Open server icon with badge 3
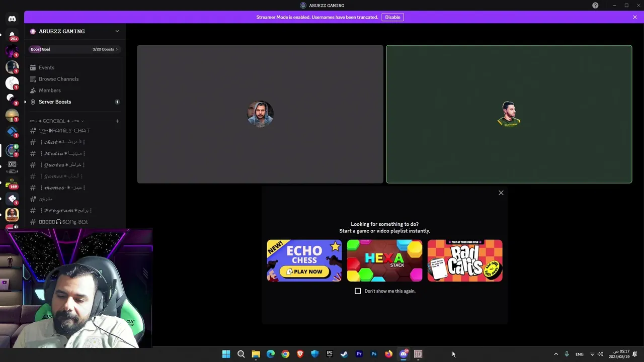Image resolution: width=644 pixels, height=362 pixels. pos(12,99)
